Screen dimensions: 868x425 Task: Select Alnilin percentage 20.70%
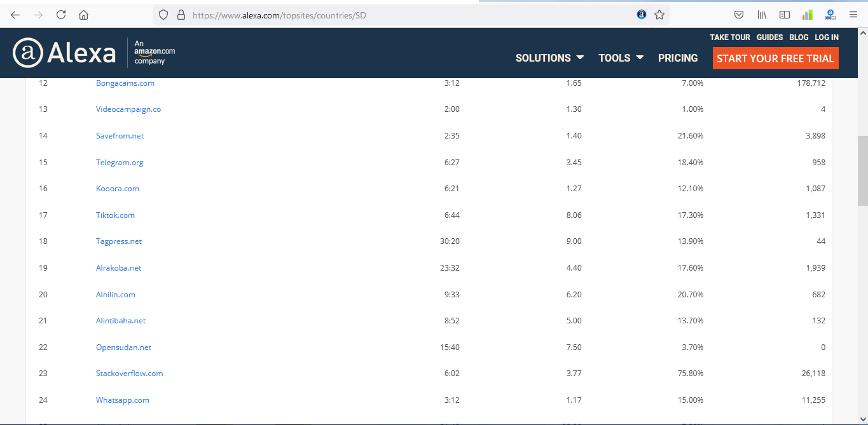(690, 295)
